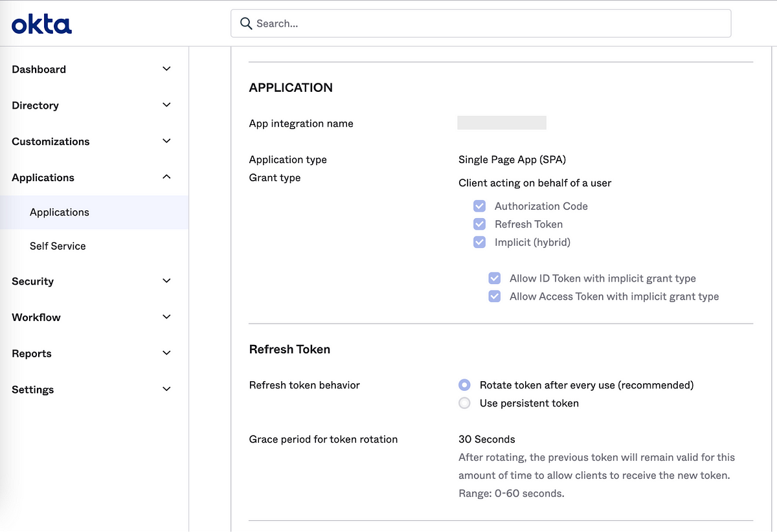Select Rotate token after every use
777x532 pixels.
pos(464,384)
